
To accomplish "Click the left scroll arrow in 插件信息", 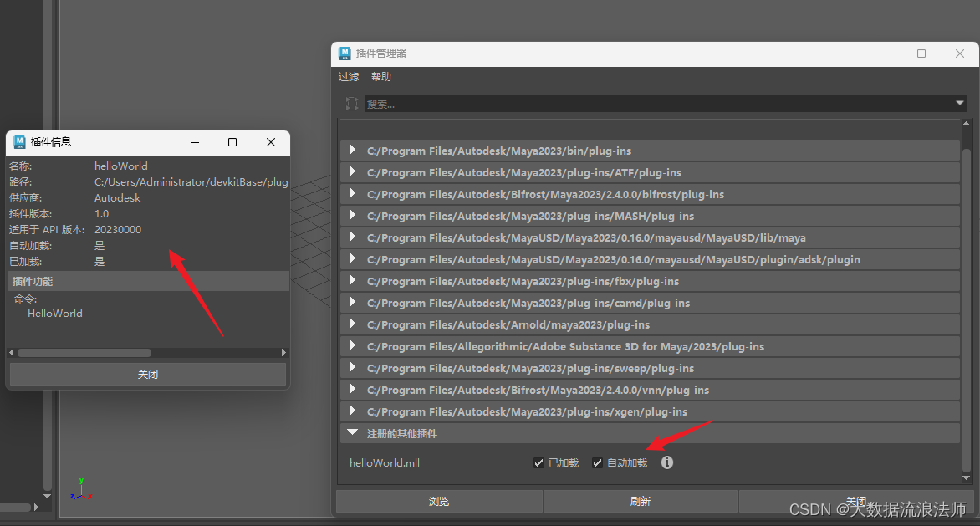I will click(x=11, y=352).
